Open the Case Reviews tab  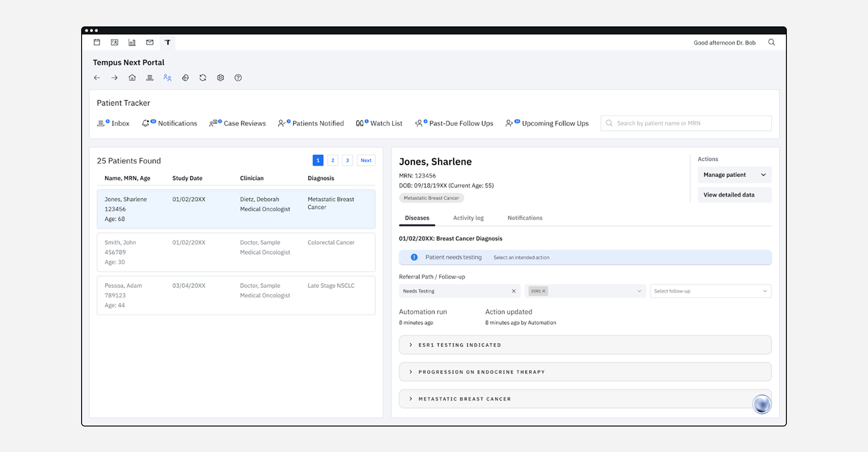point(238,123)
